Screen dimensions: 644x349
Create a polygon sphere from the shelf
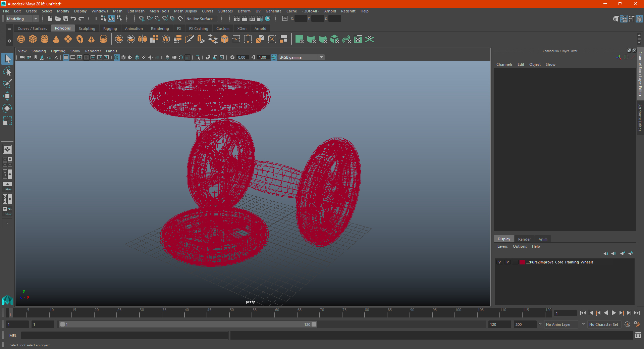coord(21,39)
